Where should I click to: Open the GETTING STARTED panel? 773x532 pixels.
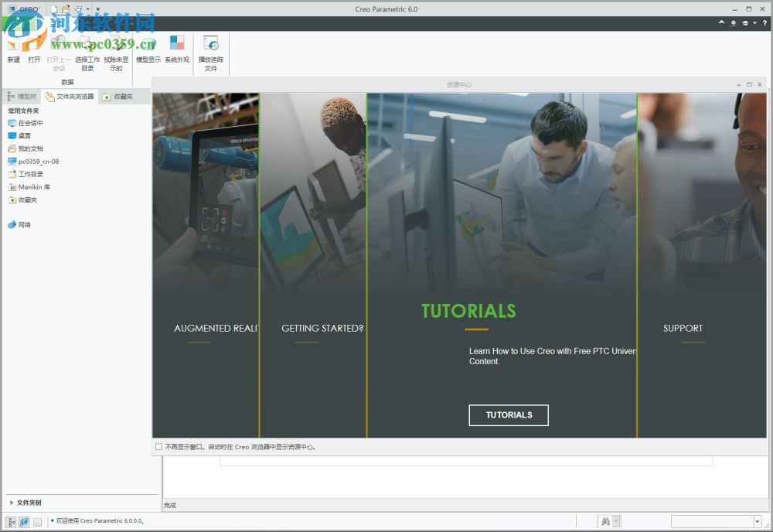(321, 328)
